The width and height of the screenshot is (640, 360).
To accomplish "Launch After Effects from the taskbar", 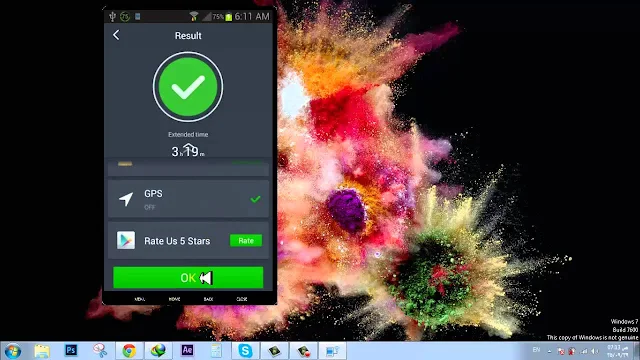I will (x=187, y=350).
